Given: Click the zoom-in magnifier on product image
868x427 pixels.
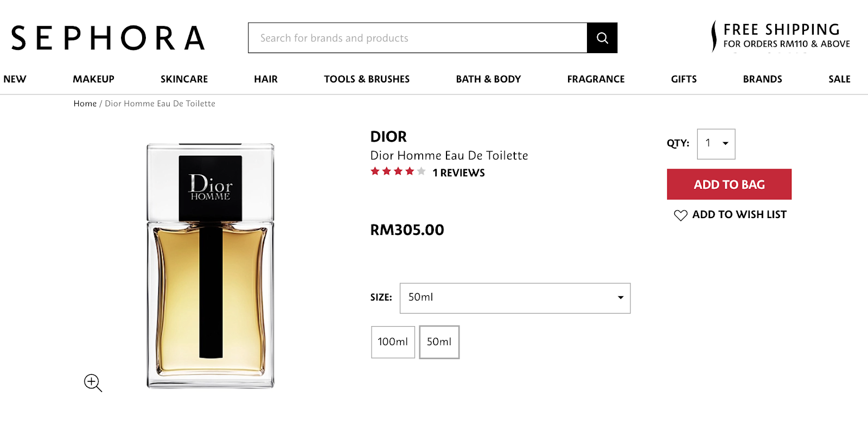Looking at the screenshot, I should click(x=93, y=383).
